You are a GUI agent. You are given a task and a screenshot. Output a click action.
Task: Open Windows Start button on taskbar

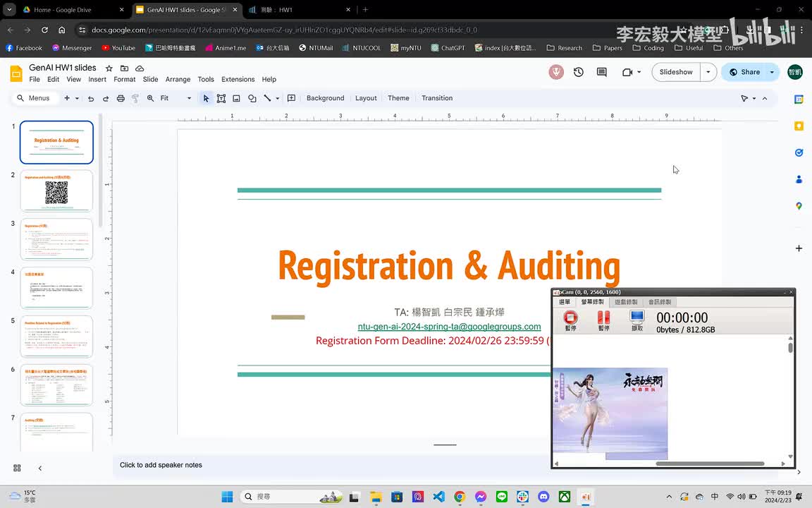[x=227, y=497]
